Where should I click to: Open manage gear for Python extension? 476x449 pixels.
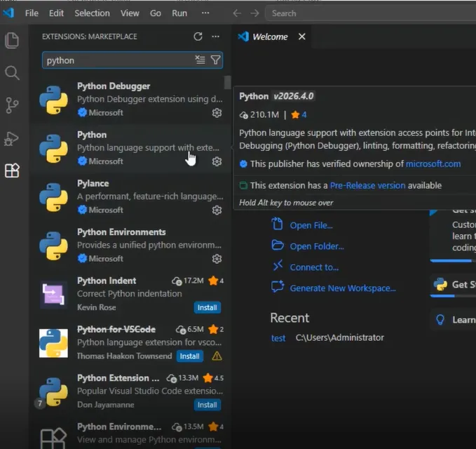(217, 161)
